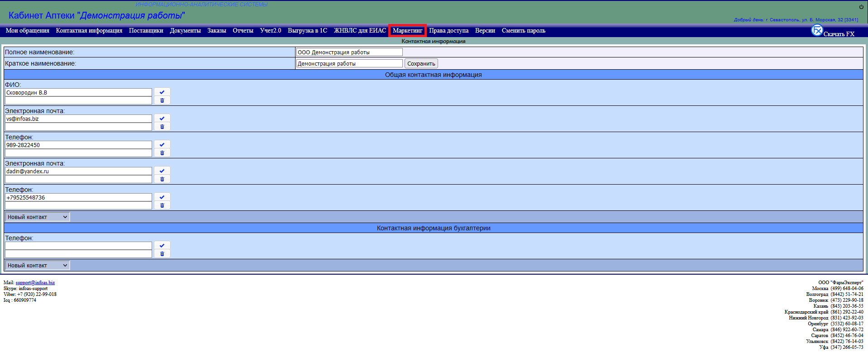Viewport: 868px width, 352px height.
Task: Open the Маркетинг menu item
Action: 407,31
